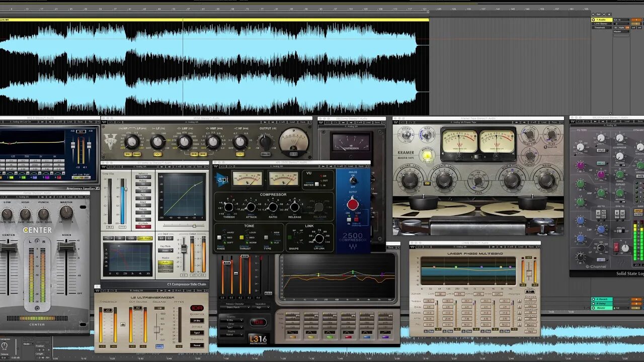Click the API-2500 Attack knob
Screen dimensions: 644x362
coord(251,207)
